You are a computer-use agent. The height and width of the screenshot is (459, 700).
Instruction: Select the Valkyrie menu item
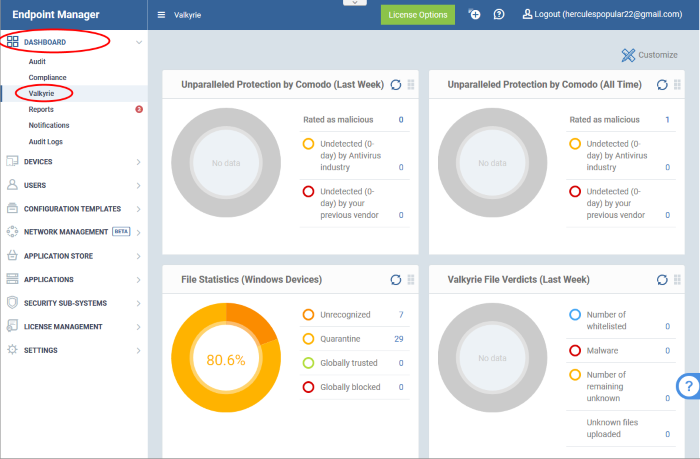tap(42, 93)
